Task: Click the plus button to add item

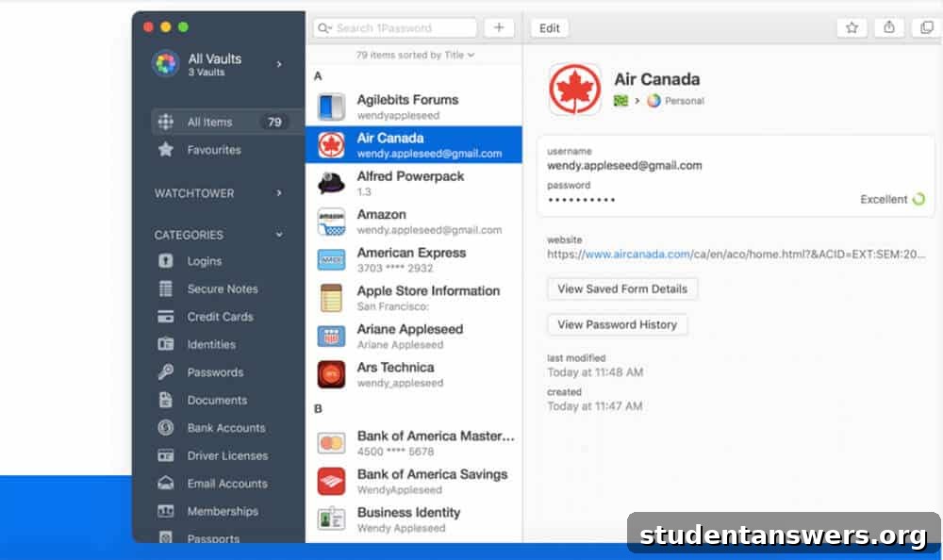Action: tap(499, 27)
